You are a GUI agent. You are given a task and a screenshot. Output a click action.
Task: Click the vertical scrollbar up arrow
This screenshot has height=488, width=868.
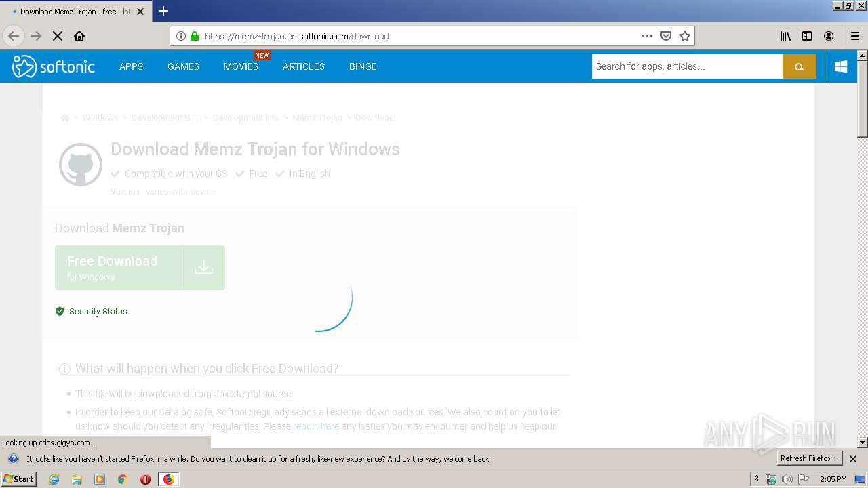pyautogui.click(x=863, y=56)
